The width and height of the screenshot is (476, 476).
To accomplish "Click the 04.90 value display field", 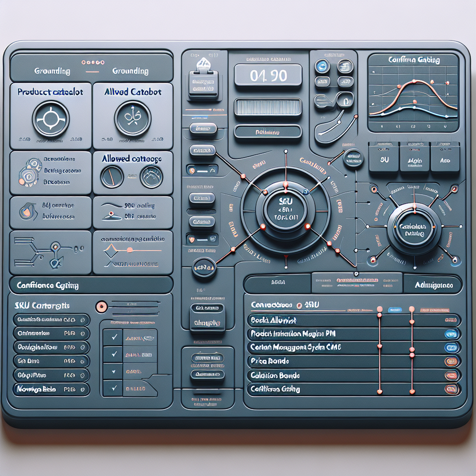I will click(268, 75).
